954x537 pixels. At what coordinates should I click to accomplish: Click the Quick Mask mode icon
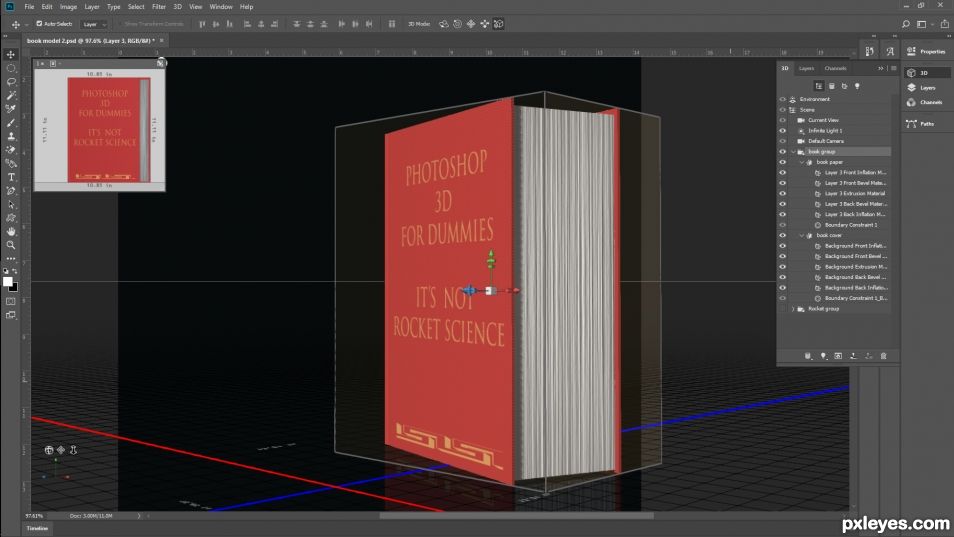(11, 301)
